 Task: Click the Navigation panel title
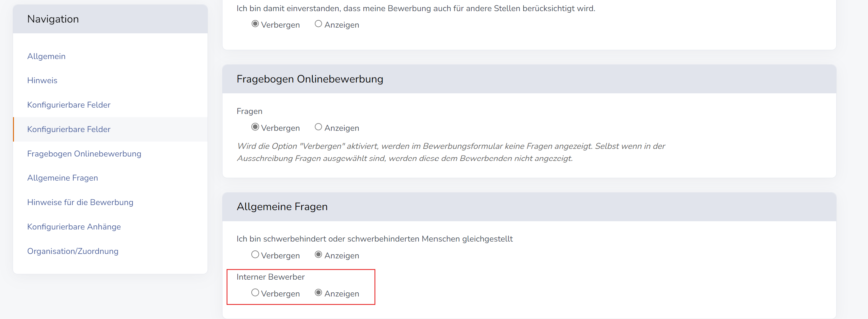(53, 19)
